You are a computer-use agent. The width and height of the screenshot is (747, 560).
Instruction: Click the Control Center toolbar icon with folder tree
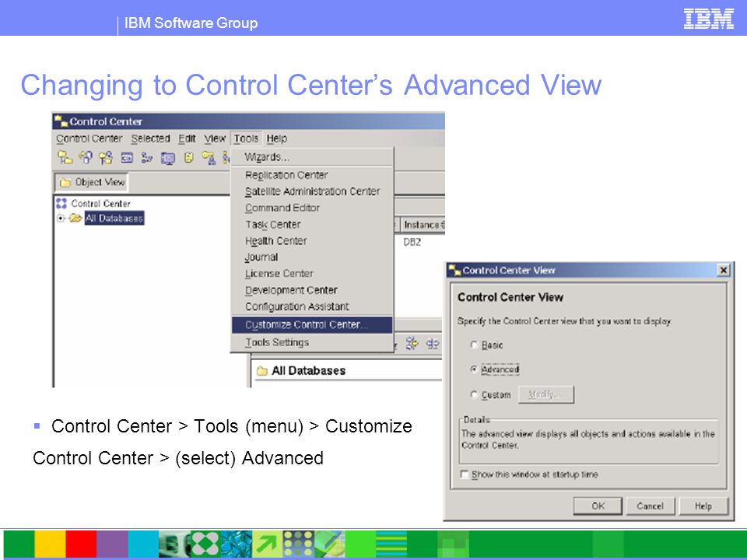pyautogui.click(x=65, y=158)
